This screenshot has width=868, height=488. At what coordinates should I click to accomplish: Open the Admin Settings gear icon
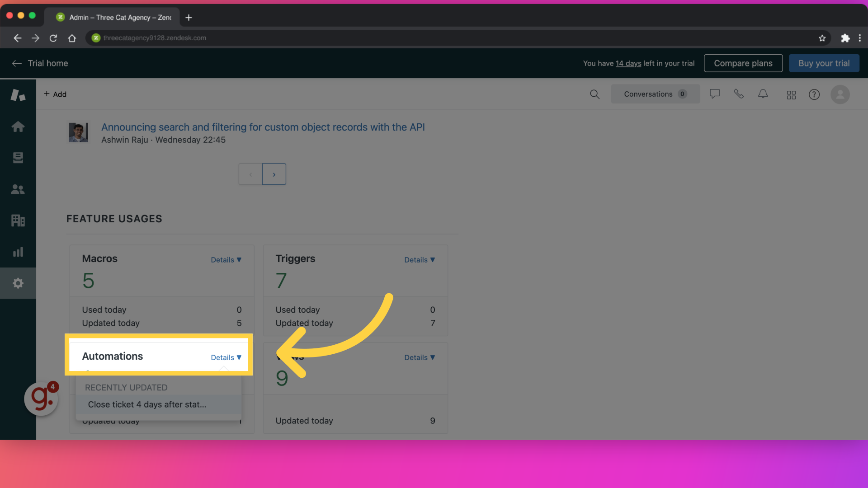(18, 283)
